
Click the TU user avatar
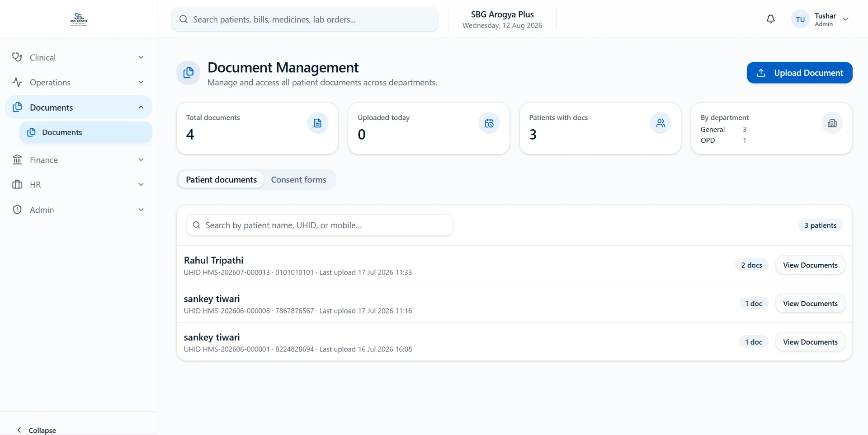pyautogui.click(x=800, y=19)
